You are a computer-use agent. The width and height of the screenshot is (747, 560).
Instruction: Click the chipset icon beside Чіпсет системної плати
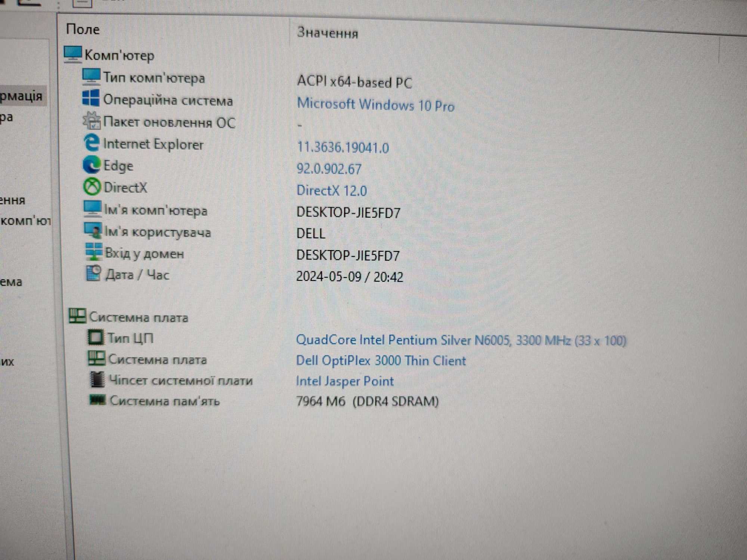tap(97, 379)
